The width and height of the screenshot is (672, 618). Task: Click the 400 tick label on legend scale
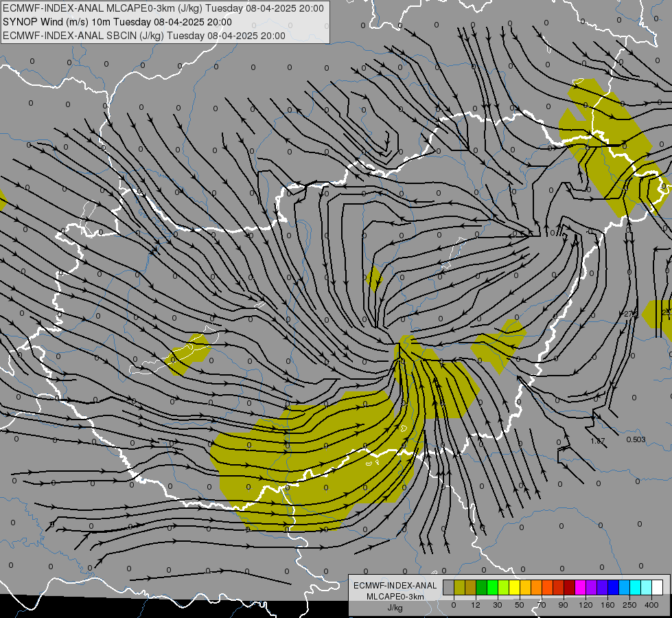point(651,605)
